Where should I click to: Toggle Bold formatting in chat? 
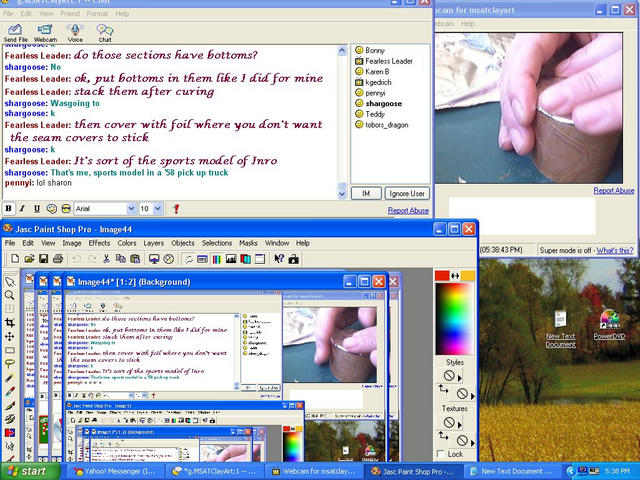[8, 209]
